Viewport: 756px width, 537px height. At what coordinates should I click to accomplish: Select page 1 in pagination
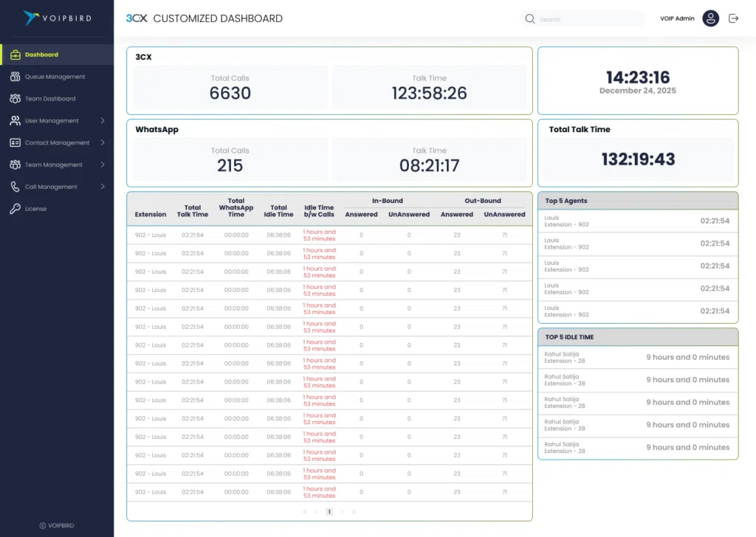329,511
